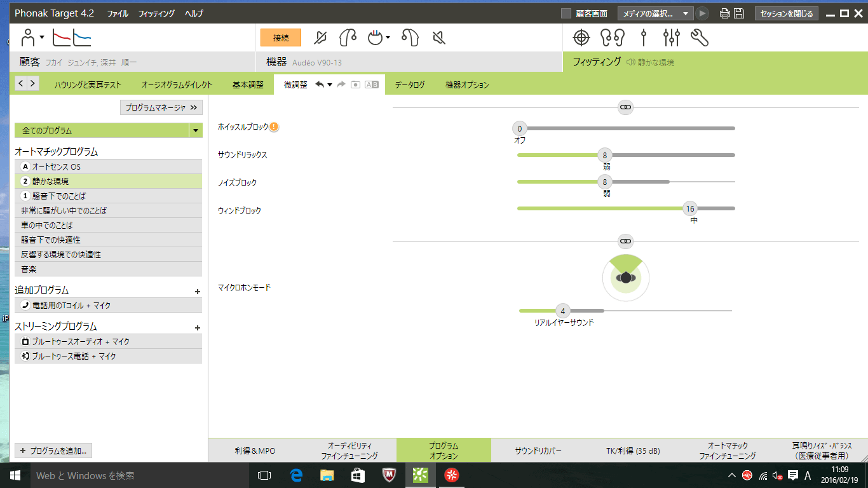Click the サウンドリラックス slider handle
868x488 pixels.
[604, 155]
